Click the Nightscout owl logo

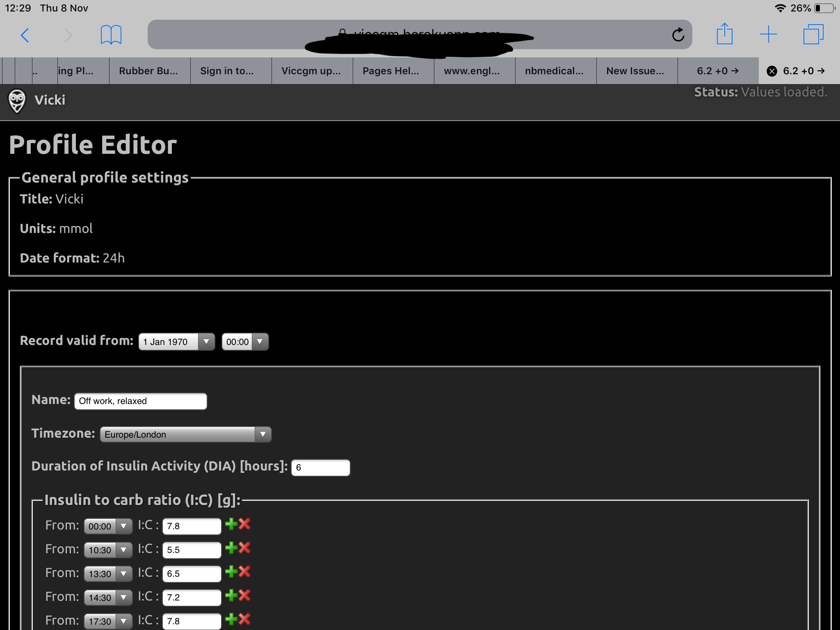point(16,100)
